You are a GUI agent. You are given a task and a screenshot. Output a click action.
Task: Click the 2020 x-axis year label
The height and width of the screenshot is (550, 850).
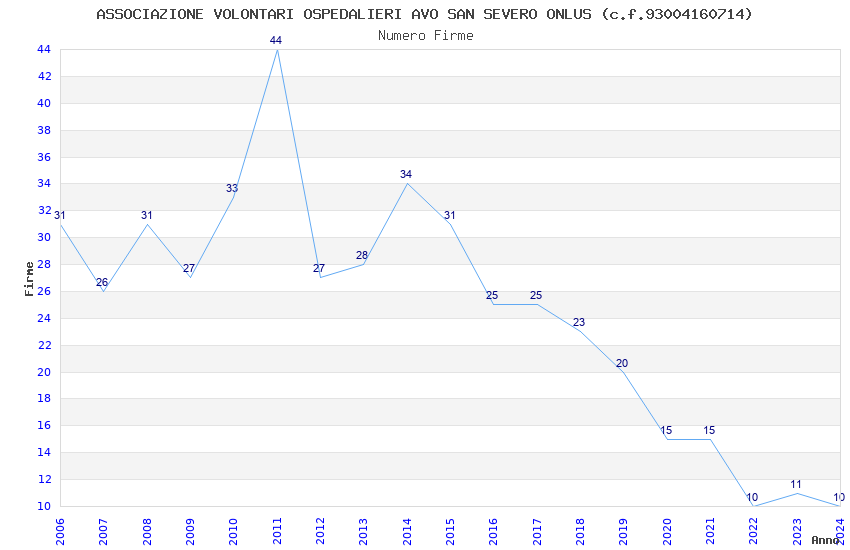pos(667,531)
